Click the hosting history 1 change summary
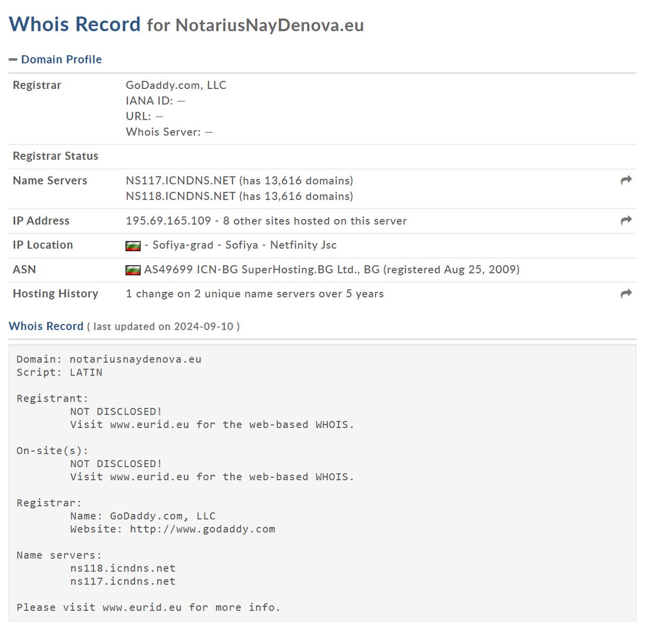This screenshot has width=651, height=644. coord(254,294)
